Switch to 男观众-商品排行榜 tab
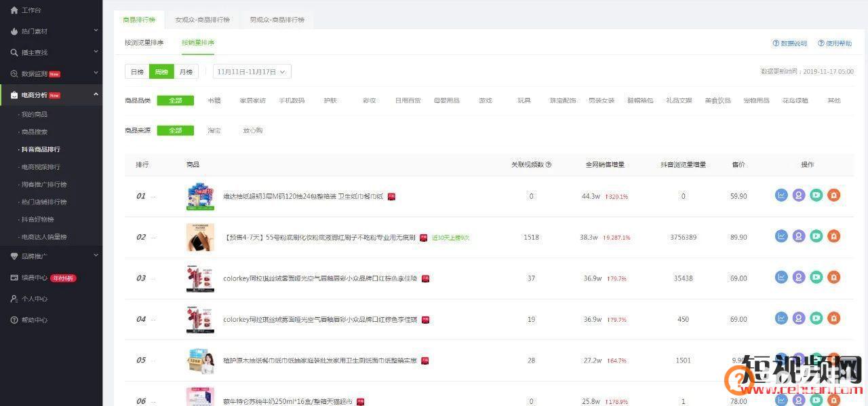Image resolution: width=868 pixels, height=406 pixels. 277,20
